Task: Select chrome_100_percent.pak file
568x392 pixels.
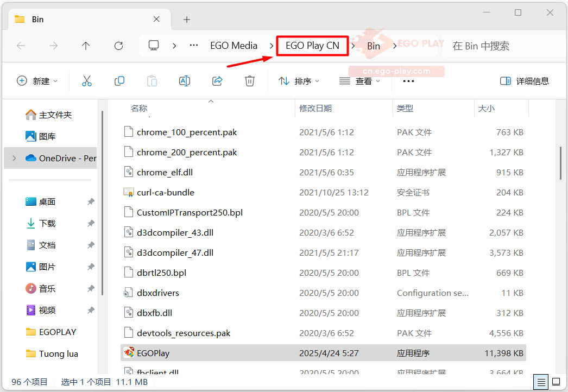Action: [x=323, y=132]
